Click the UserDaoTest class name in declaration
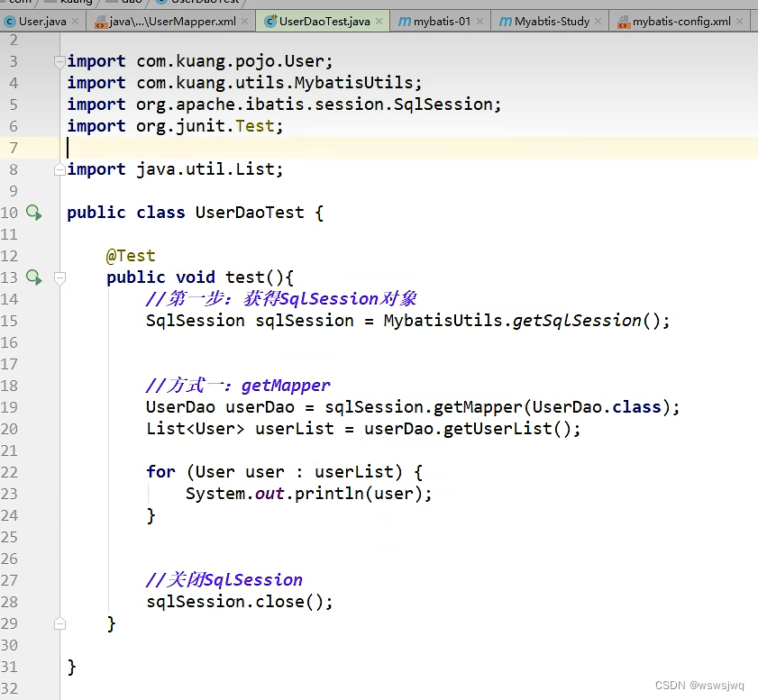 250,213
